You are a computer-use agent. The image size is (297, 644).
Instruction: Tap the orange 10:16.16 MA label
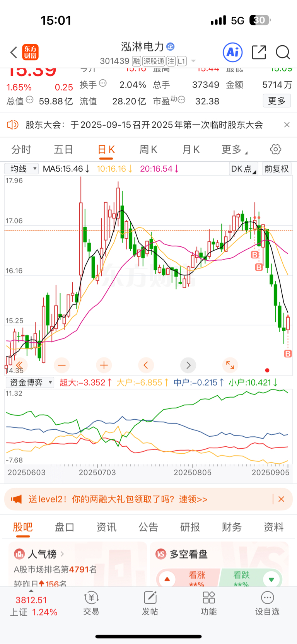[115, 169]
